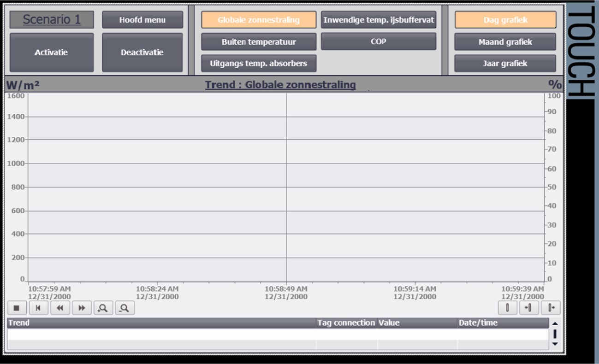Open the Hoofd menu
Image resolution: width=599 pixels, height=364 pixels.
click(143, 20)
